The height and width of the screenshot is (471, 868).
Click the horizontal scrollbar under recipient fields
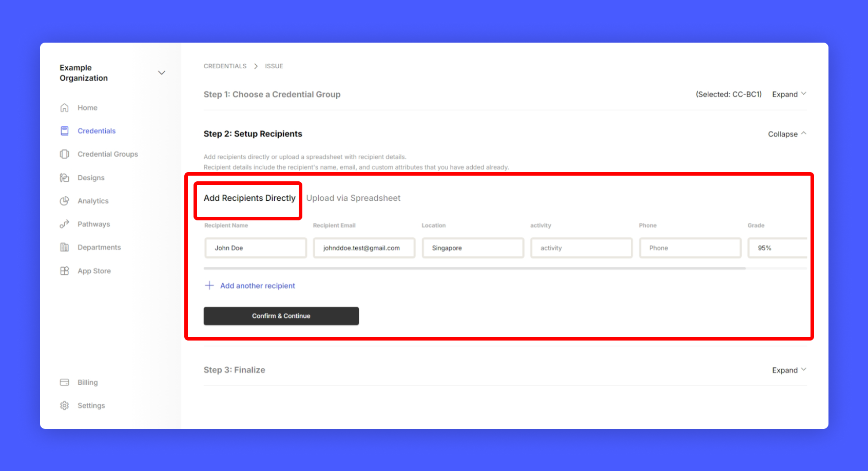click(474, 268)
